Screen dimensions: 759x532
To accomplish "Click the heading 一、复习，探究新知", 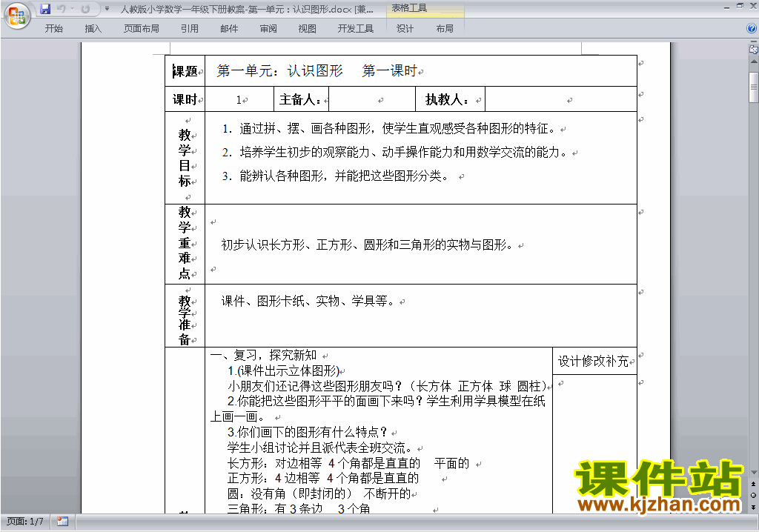I will tap(263, 356).
